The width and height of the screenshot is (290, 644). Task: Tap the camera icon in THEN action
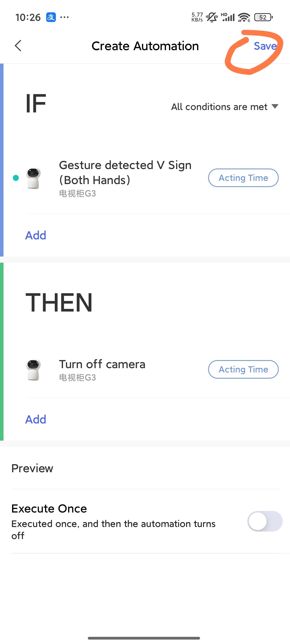33,370
